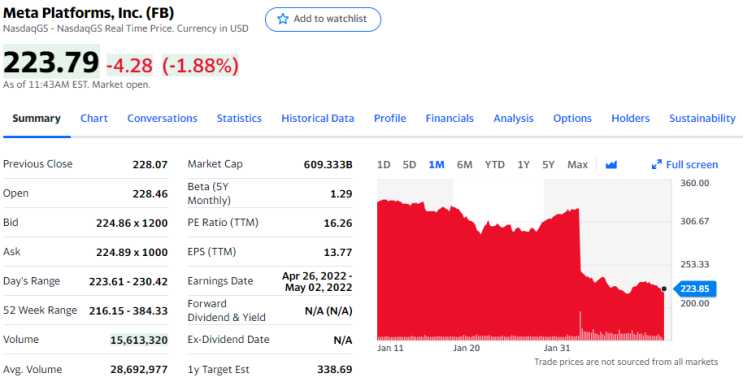Click the Beta value 1.29
The width and height of the screenshot is (743, 382).
[x=341, y=193]
